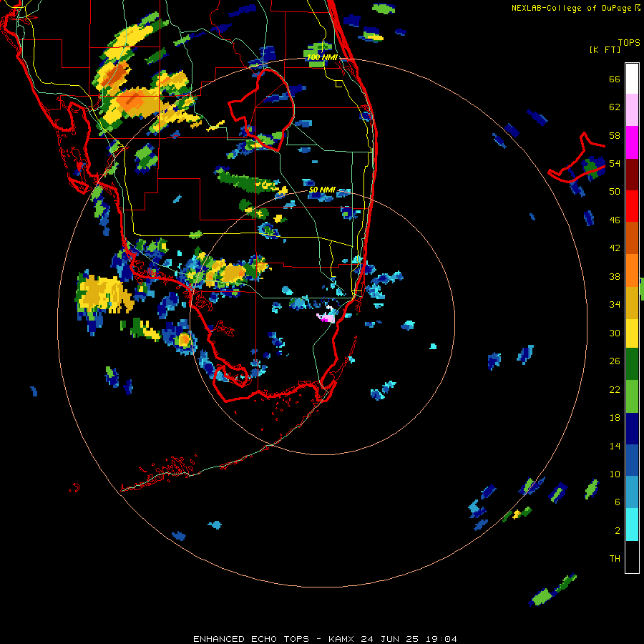644x644 pixels.
Task: Click the magenta legend swatch
Action: pyautogui.click(x=632, y=142)
